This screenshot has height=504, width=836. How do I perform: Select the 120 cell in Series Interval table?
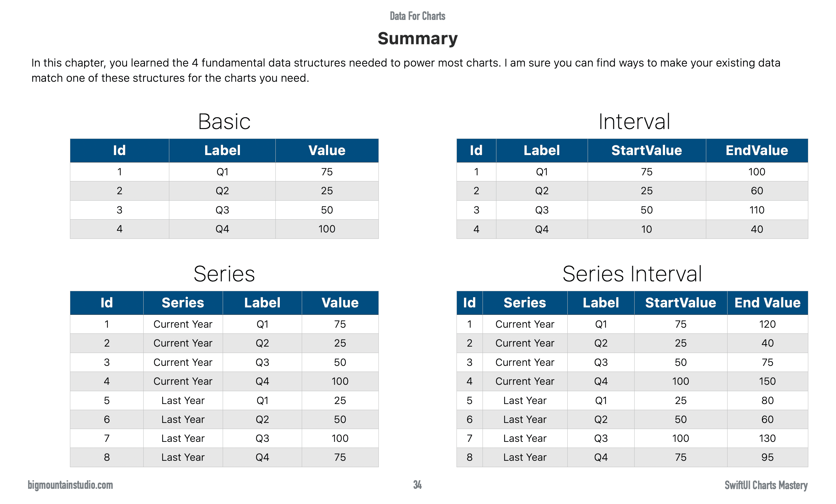767,324
